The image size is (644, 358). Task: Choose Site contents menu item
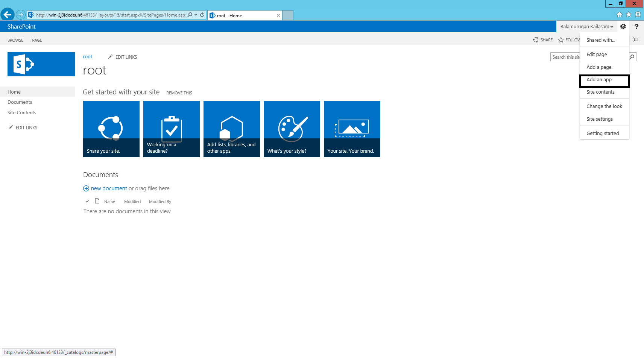pyautogui.click(x=604, y=92)
